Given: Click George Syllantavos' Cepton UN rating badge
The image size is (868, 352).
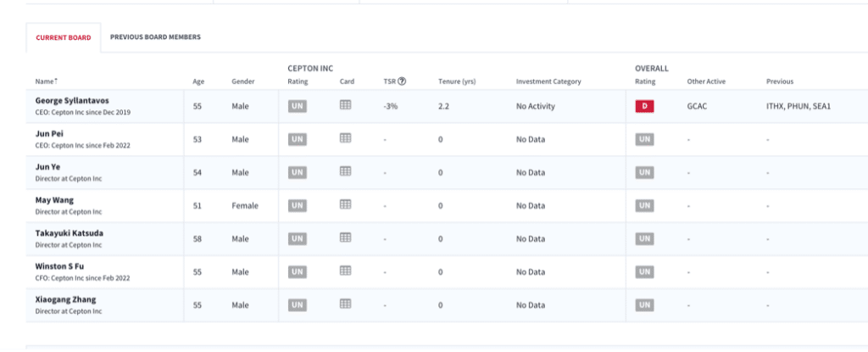Looking at the screenshot, I should [298, 106].
